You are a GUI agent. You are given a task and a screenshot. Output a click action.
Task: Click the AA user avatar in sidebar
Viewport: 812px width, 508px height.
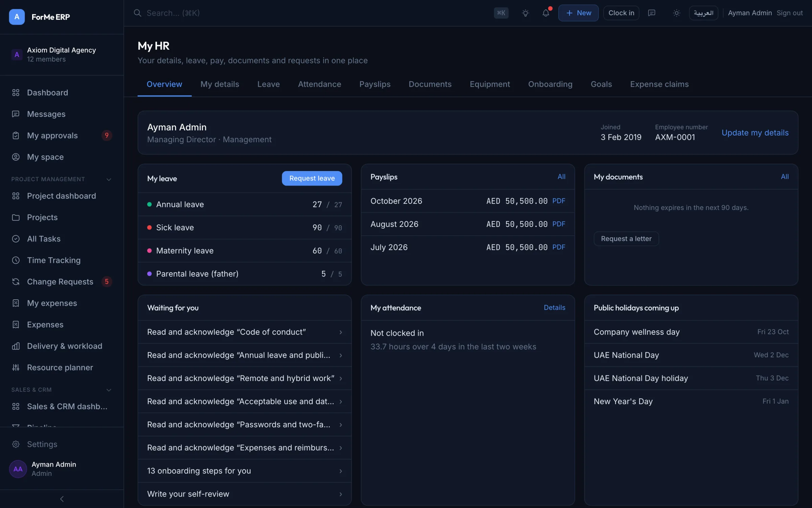pyautogui.click(x=18, y=469)
